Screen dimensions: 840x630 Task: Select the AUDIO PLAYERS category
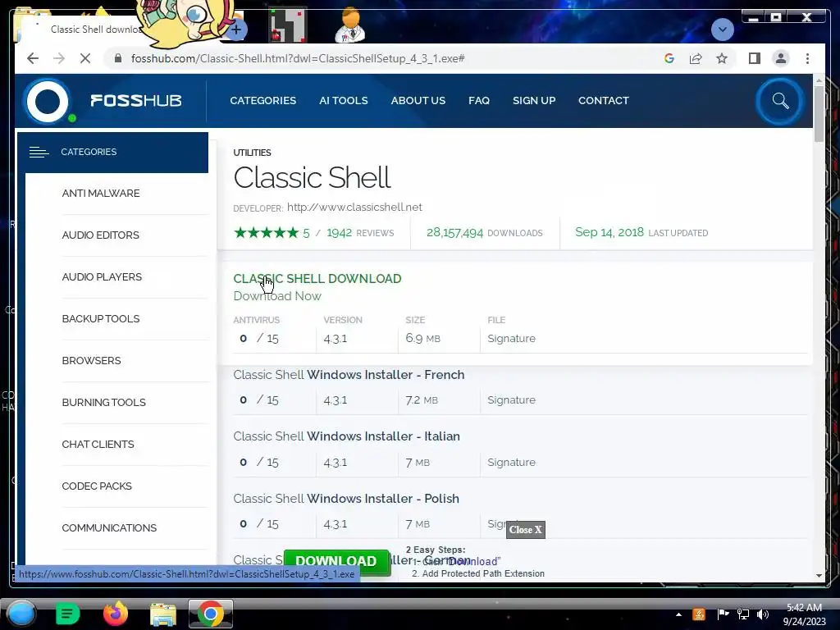[x=102, y=277]
